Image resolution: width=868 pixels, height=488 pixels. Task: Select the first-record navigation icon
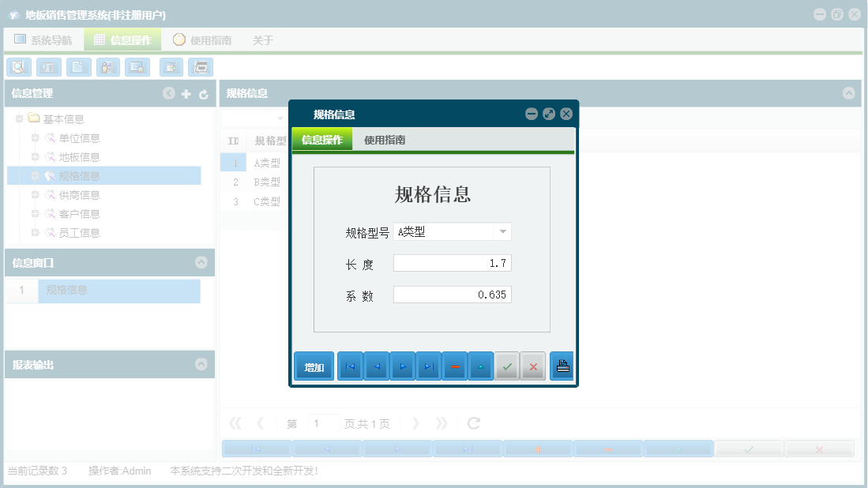coord(350,366)
